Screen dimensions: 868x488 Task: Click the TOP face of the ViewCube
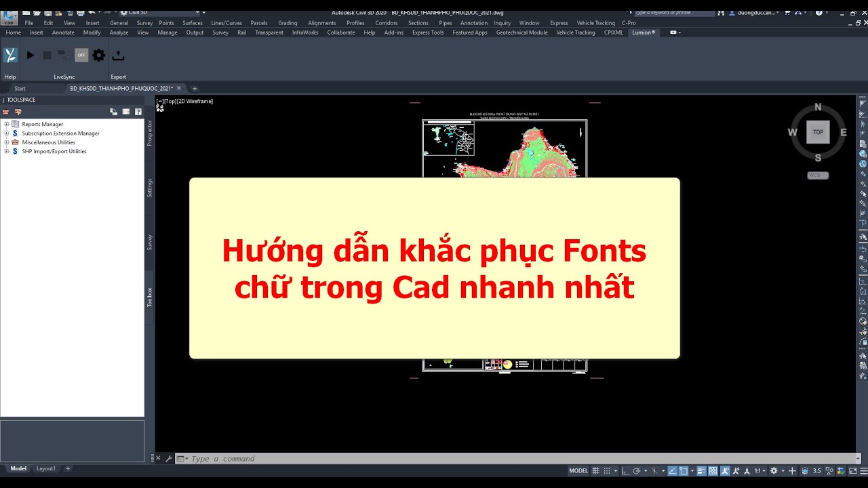click(x=818, y=132)
